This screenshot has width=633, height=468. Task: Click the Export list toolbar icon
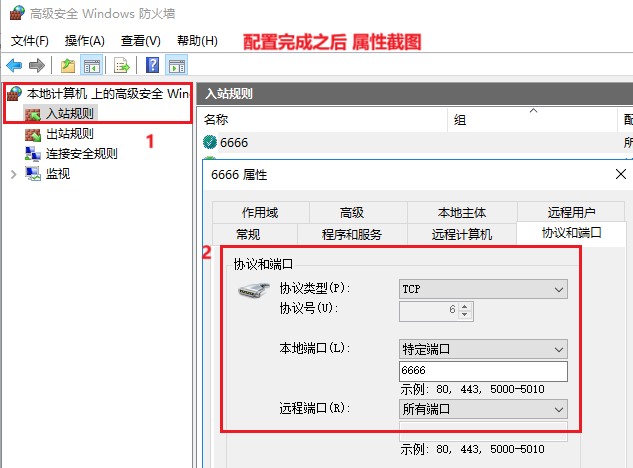click(122, 65)
